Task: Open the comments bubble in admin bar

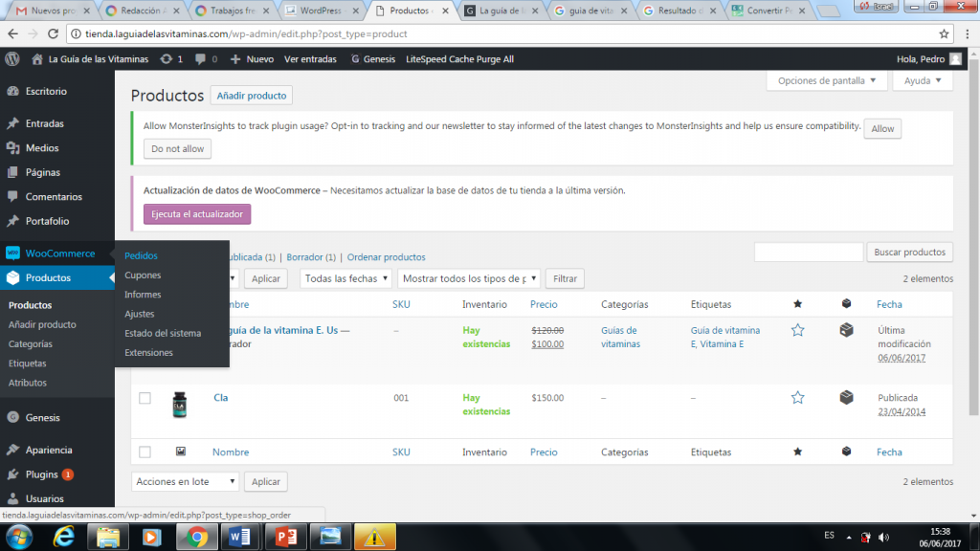Action: [200, 58]
